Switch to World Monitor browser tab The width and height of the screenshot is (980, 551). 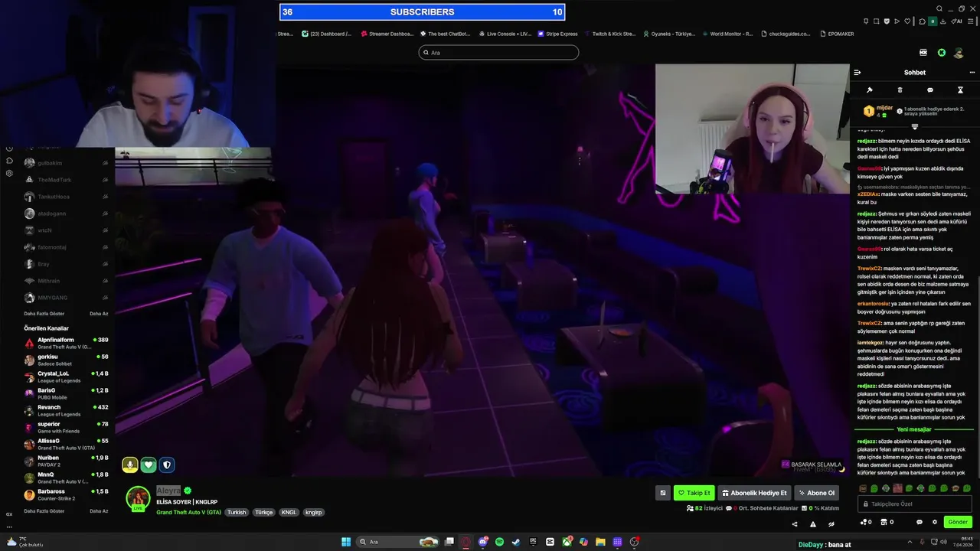727,34
